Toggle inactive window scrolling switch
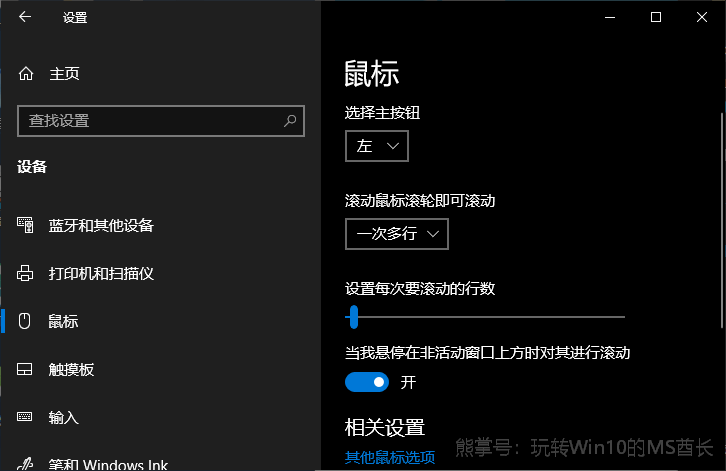Screen dimensions: 726x471 coord(367,382)
